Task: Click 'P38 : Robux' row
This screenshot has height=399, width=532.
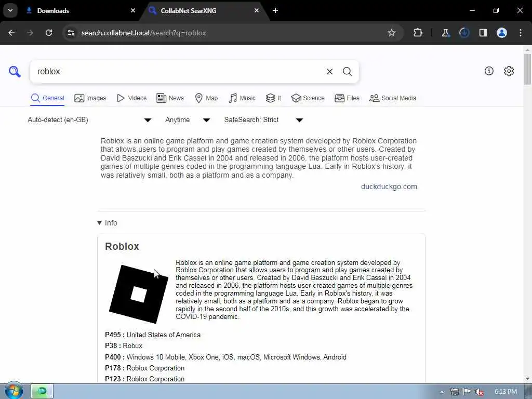Action: [x=124, y=345]
